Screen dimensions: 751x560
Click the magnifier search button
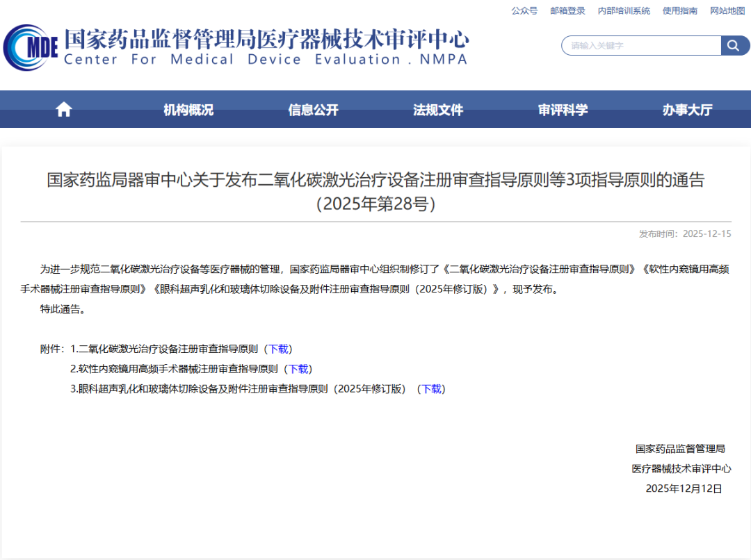coord(733,46)
